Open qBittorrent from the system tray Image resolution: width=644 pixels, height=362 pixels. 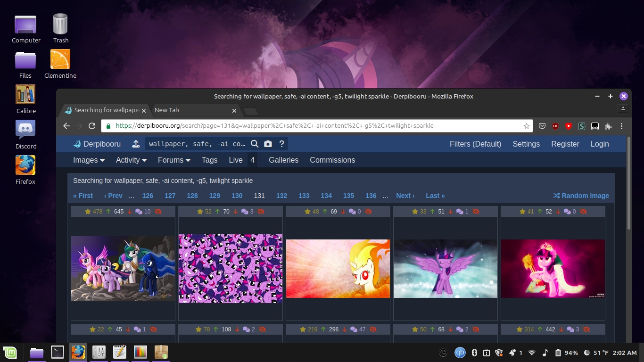click(460, 353)
